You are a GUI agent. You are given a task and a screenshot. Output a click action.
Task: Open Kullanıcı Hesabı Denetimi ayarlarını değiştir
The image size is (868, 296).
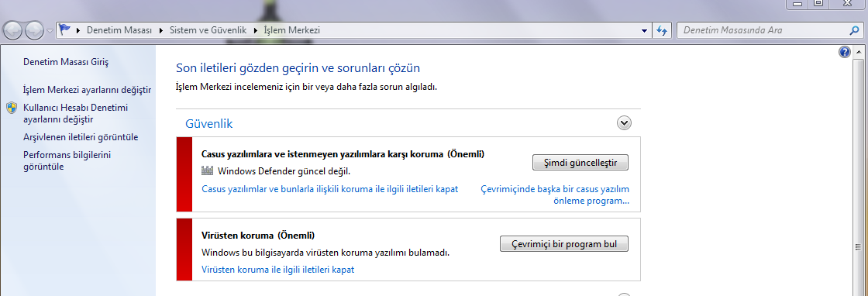coord(75,113)
